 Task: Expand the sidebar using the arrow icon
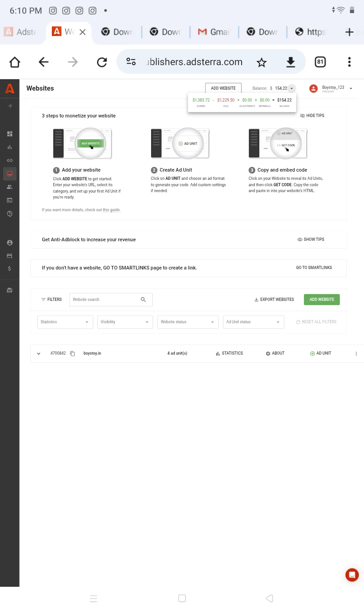point(10,106)
